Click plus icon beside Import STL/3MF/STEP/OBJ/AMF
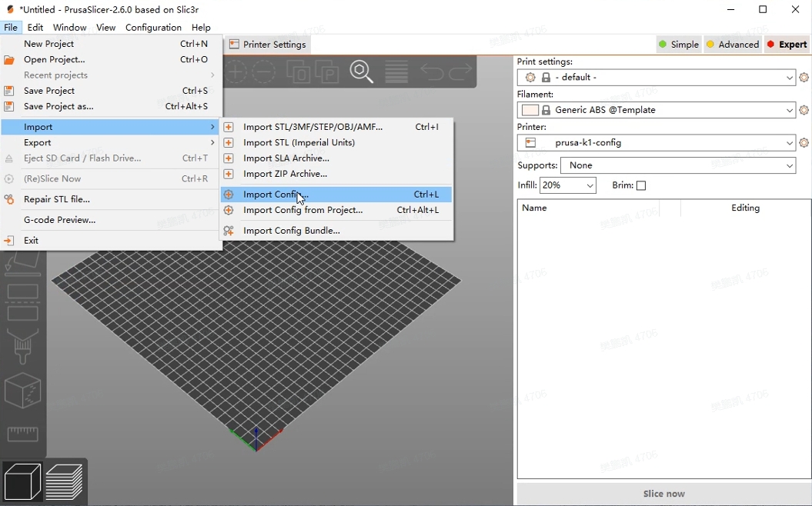The image size is (812, 506). coord(229,127)
